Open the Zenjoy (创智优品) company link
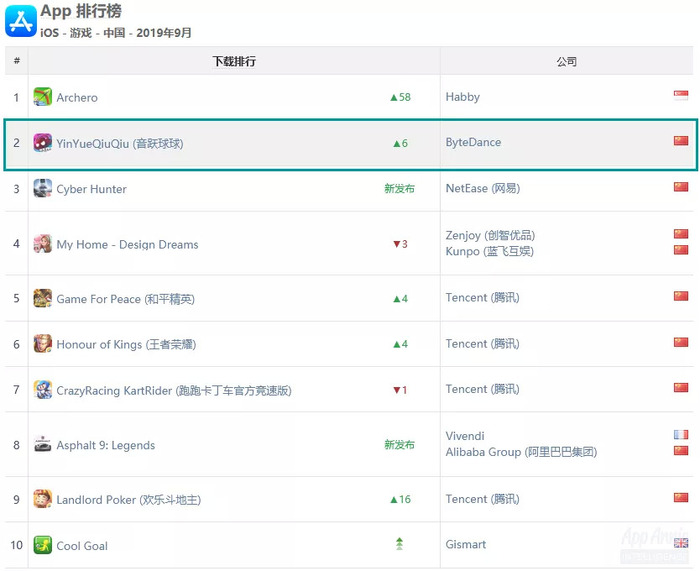 click(490, 235)
